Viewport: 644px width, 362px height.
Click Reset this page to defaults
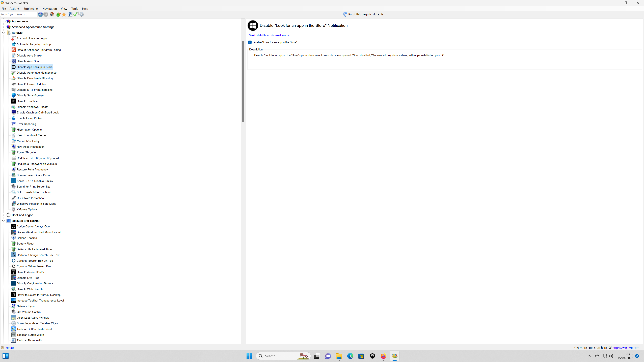366,14
